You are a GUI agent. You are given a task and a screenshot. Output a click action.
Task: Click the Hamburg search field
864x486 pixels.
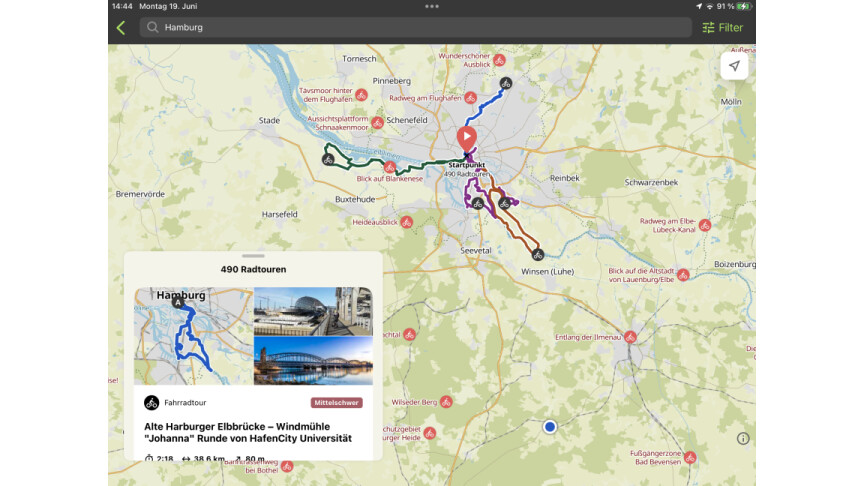pos(417,28)
